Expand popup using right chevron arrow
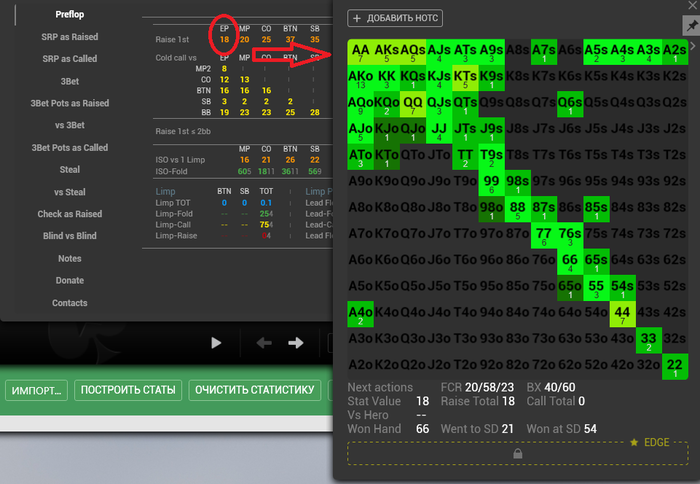This screenshot has width=700, height=484. pyautogui.click(x=693, y=46)
